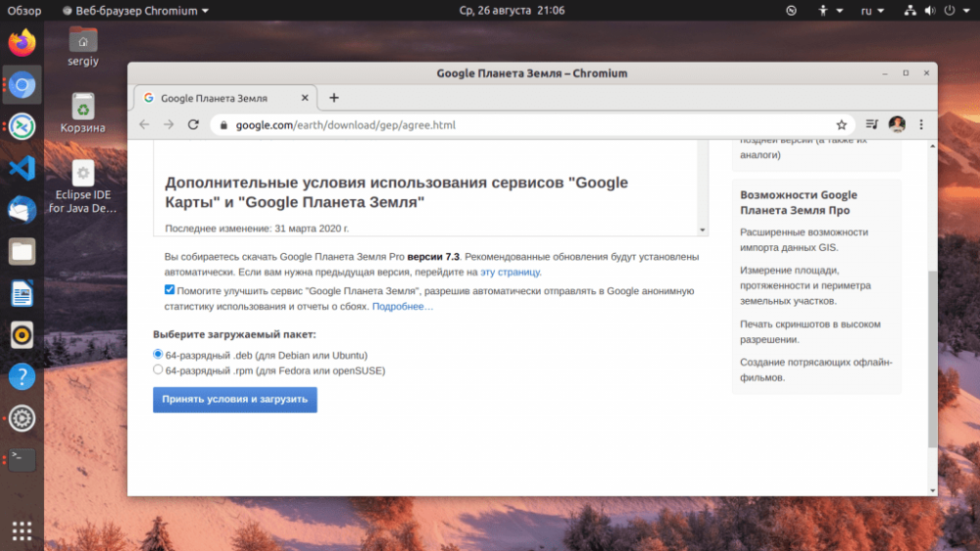The height and width of the screenshot is (551, 980).
Task: Launch Rhythmbox music player
Action: coord(22,335)
